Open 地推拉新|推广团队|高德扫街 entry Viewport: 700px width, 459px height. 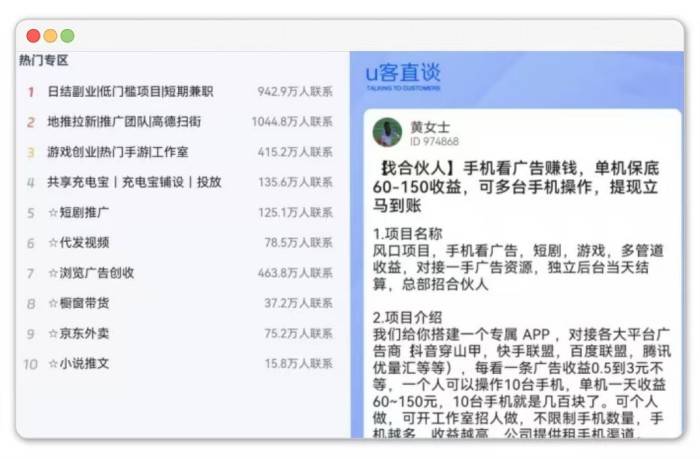(x=124, y=121)
